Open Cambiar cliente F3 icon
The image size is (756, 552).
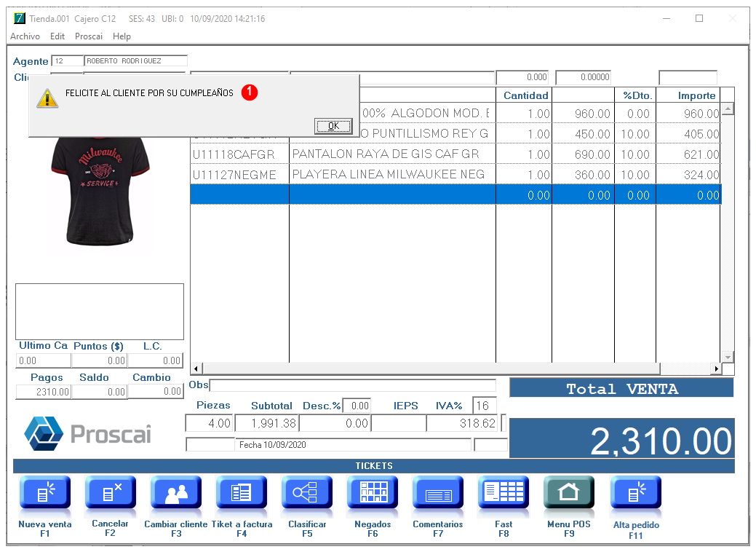[x=176, y=493]
